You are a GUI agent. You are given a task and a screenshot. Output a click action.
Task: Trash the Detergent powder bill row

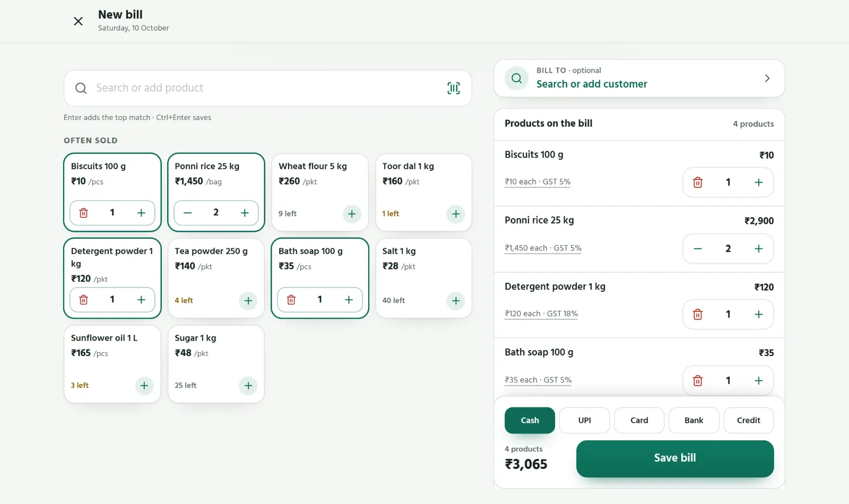click(698, 315)
